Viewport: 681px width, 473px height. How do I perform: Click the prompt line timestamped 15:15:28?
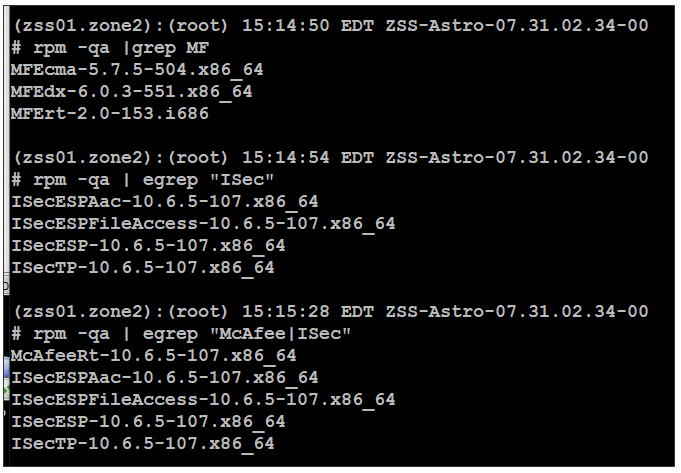point(331,311)
